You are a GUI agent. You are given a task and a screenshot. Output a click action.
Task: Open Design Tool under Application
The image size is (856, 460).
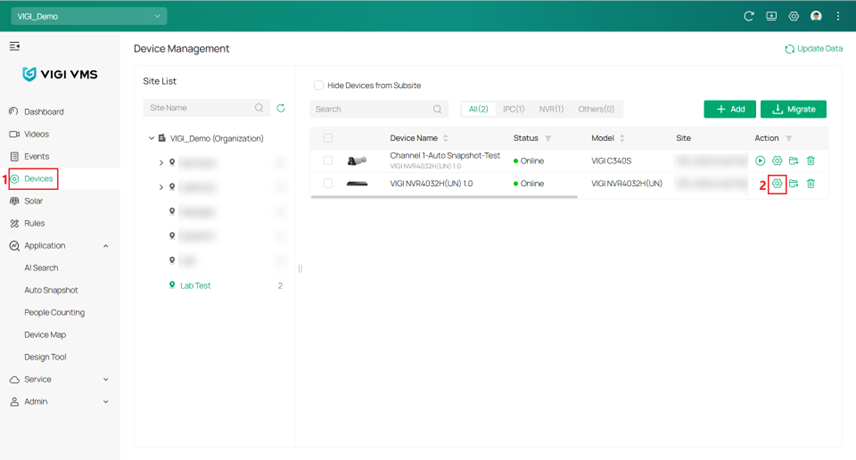pyautogui.click(x=45, y=357)
